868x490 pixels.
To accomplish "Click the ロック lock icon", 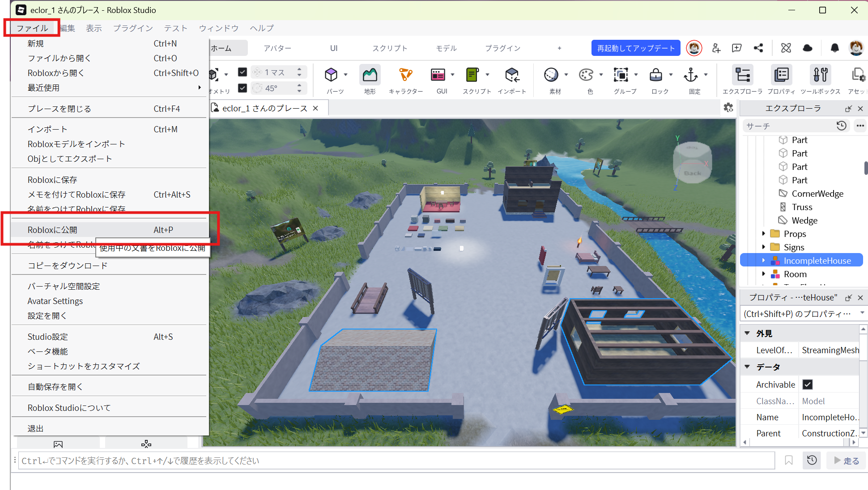I will tap(656, 75).
